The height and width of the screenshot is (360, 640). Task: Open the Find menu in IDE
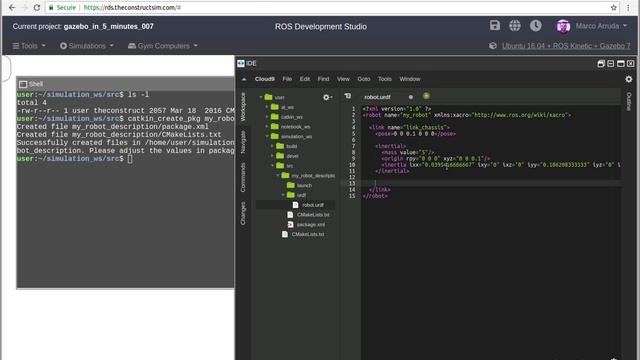point(323,79)
